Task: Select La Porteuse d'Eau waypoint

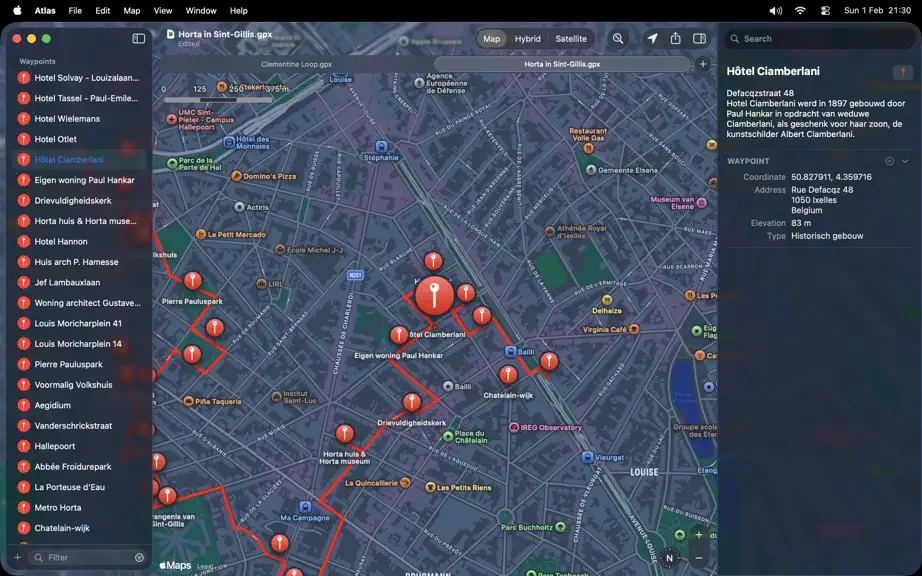Action: pyautogui.click(x=79, y=487)
